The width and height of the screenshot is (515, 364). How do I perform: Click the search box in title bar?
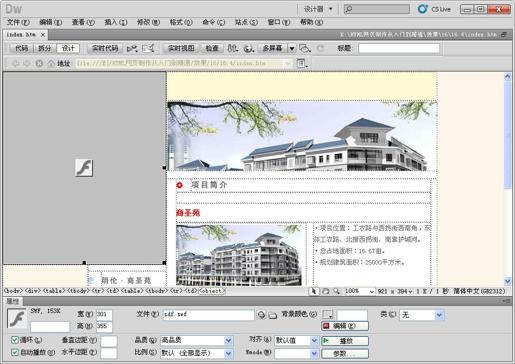pos(377,9)
